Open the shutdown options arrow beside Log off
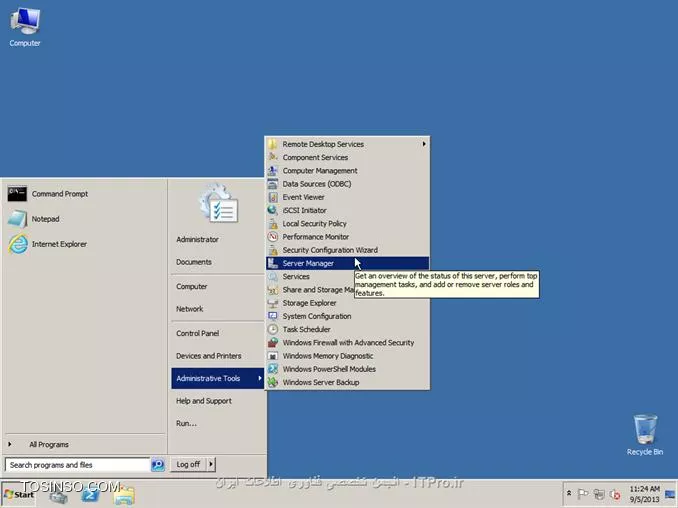Image resolution: width=678 pixels, height=508 pixels. tap(211, 464)
